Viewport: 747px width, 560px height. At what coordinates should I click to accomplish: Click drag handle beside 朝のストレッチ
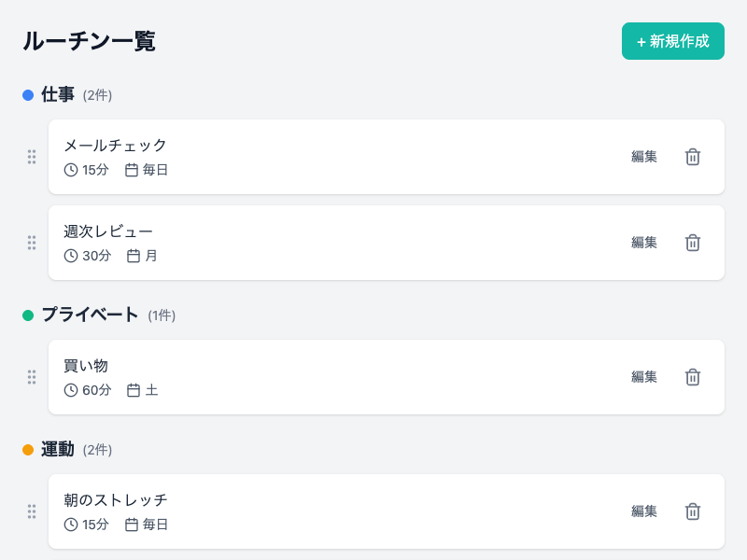click(32, 511)
